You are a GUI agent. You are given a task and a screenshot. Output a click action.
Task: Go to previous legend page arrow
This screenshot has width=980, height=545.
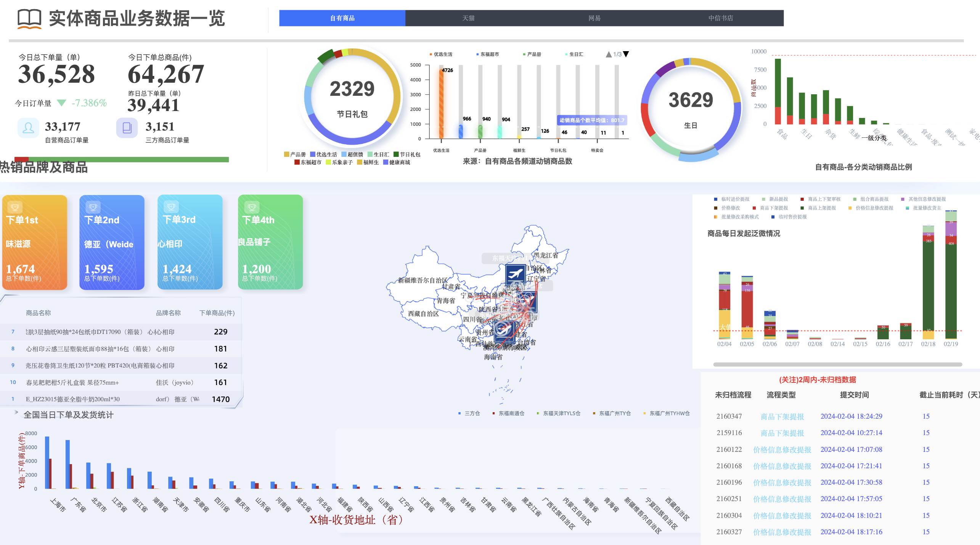pyautogui.click(x=609, y=54)
